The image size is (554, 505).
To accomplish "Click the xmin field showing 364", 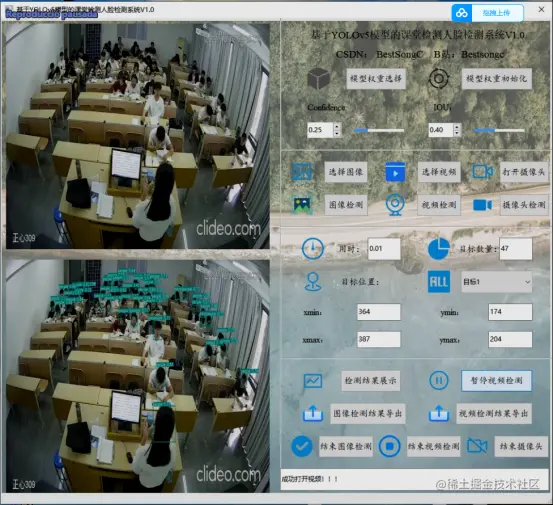I will 379,312.
